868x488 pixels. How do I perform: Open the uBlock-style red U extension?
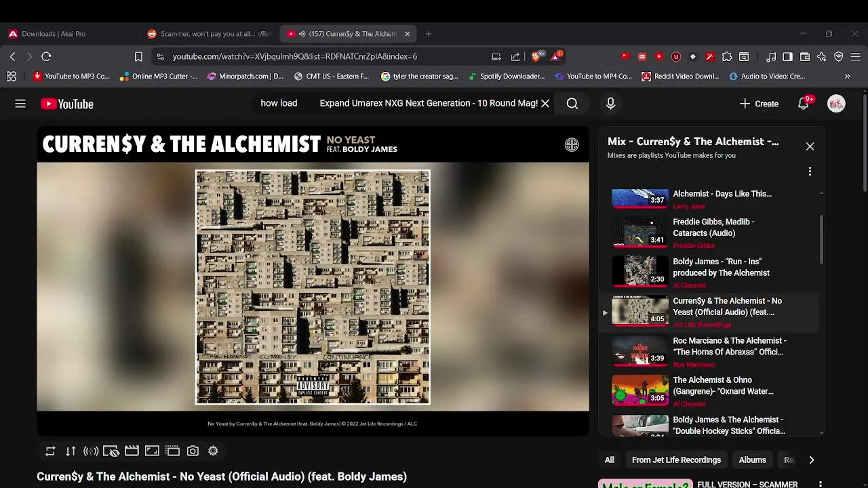coord(676,57)
